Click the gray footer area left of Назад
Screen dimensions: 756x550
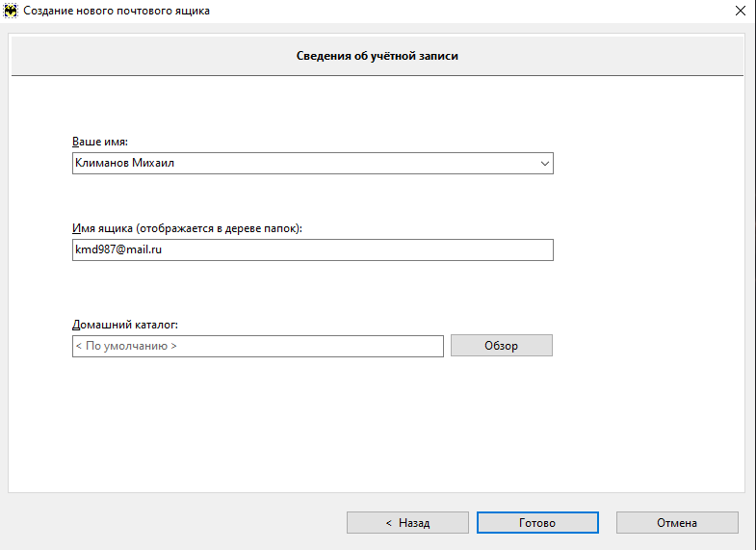pyautogui.click(x=173, y=522)
